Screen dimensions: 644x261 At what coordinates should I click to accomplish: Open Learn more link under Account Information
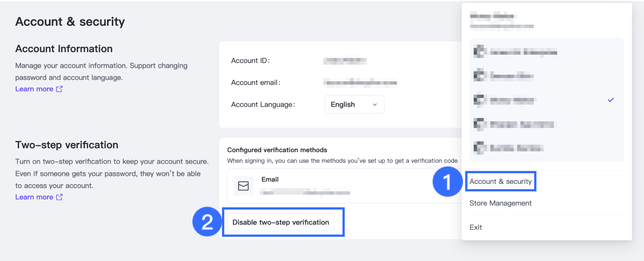34,89
